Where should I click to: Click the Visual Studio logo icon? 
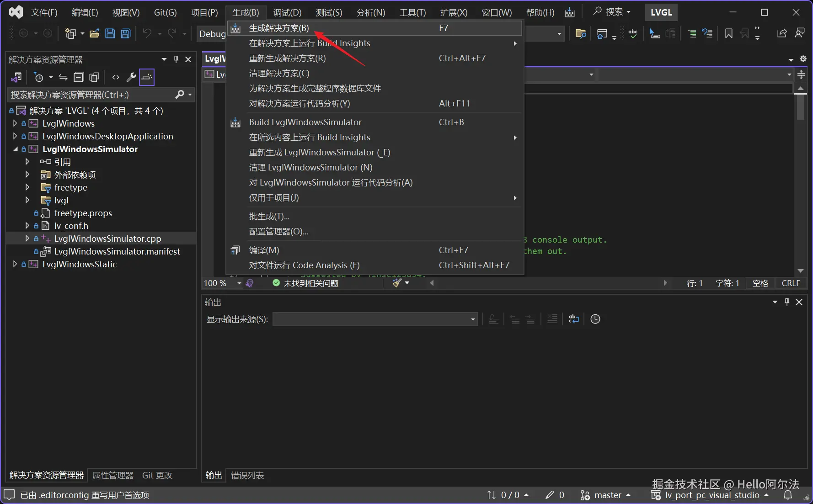click(x=16, y=12)
